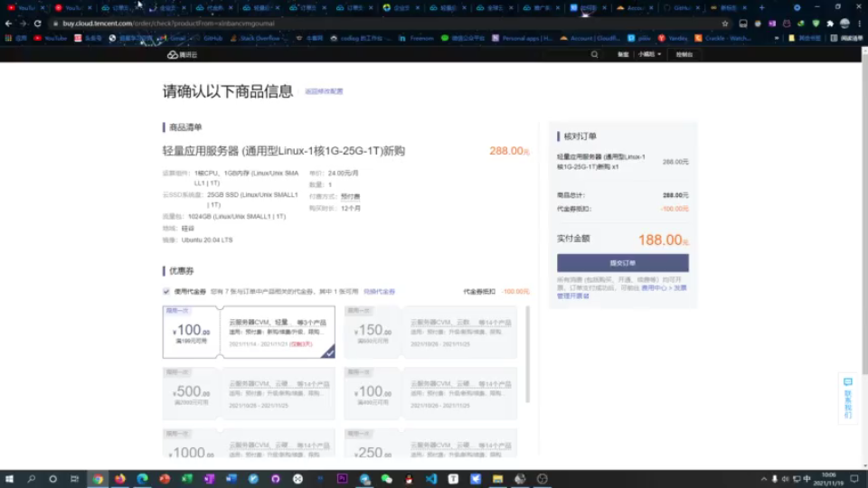Open File Explorer from the taskbar
This screenshot has height=488, width=868.
click(x=497, y=479)
